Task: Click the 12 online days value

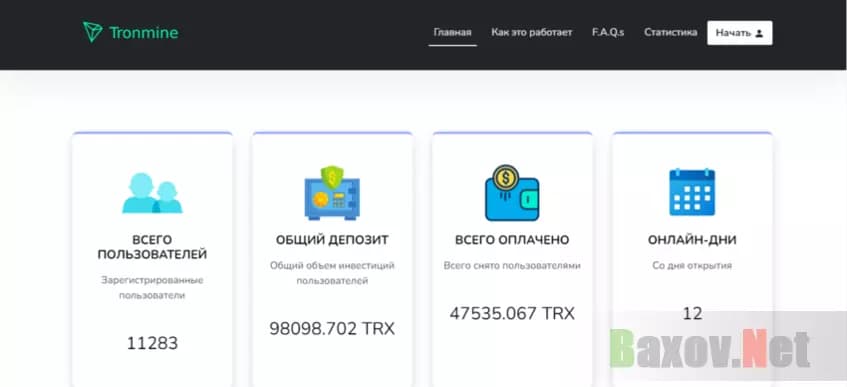Action: click(692, 313)
